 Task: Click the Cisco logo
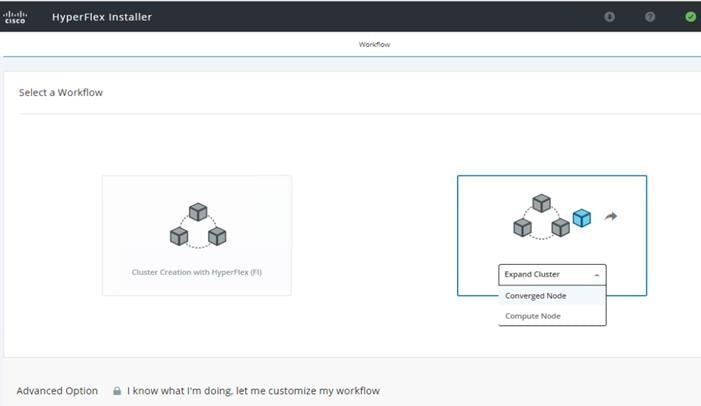(15, 17)
